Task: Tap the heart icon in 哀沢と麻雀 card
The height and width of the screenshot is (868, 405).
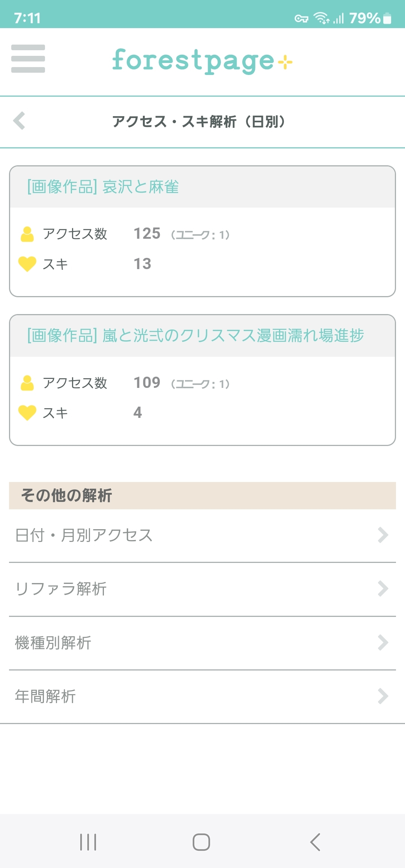Action: point(27,264)
